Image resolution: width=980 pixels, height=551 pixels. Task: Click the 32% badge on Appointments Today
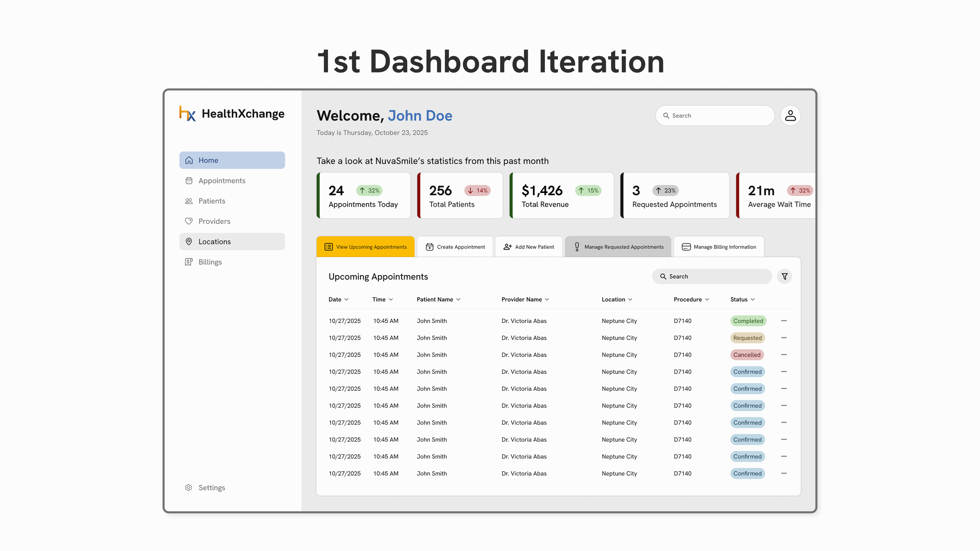(x=369, y=191)
